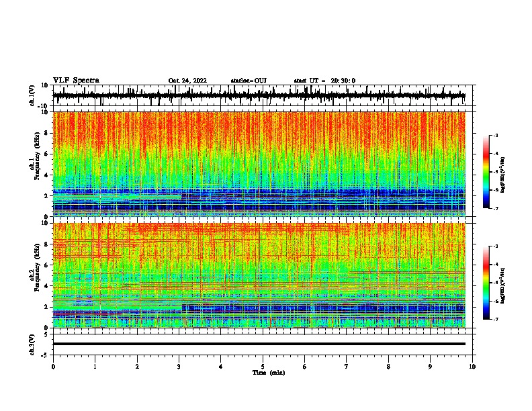Image resolution: width=532 pixels, height=411 pixels.
Task: Click the "ch.1(V)" waveform axis label
Action: coord(32,95)
